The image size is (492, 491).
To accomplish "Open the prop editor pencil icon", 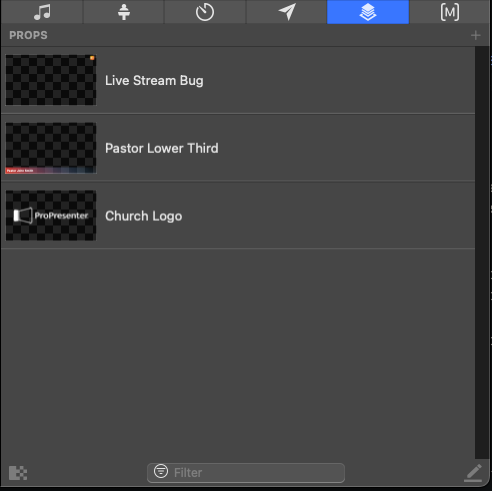I will [473, 473].
